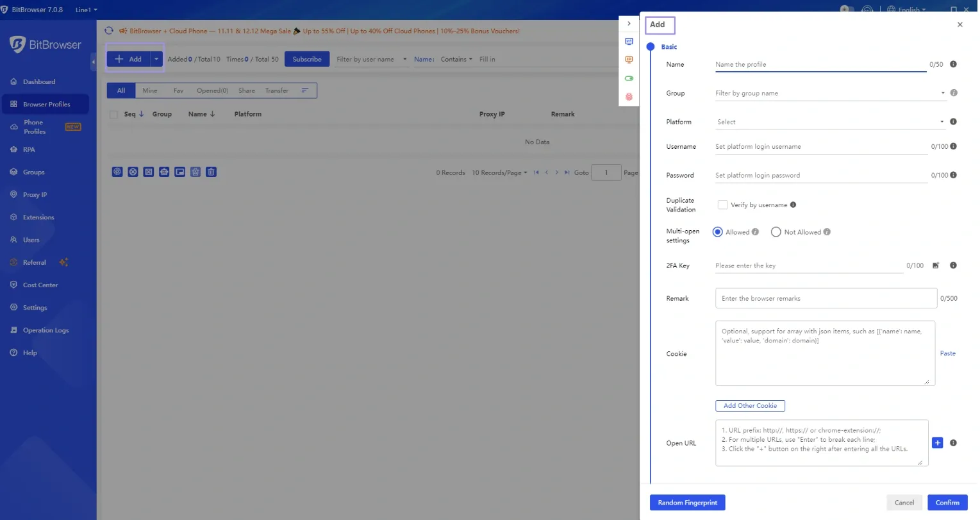Select the arrange windows icon in batch toolbar
Viewport: 980px width, 520px height.
180,172
